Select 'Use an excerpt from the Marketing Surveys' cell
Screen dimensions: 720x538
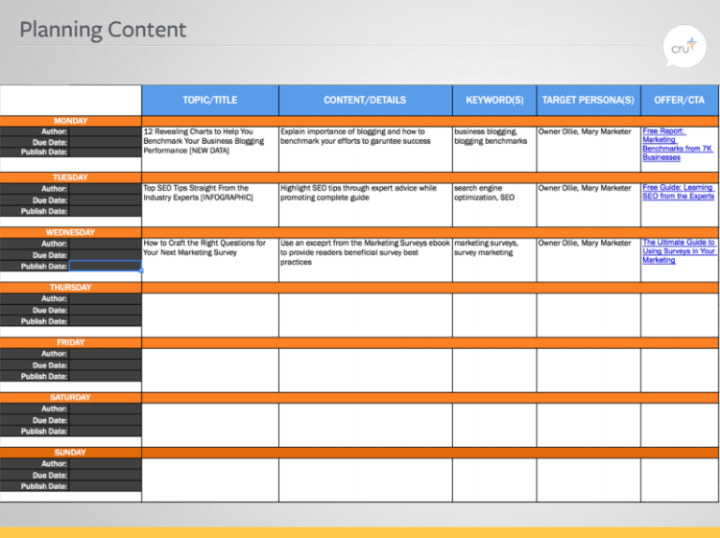[365, 260]
